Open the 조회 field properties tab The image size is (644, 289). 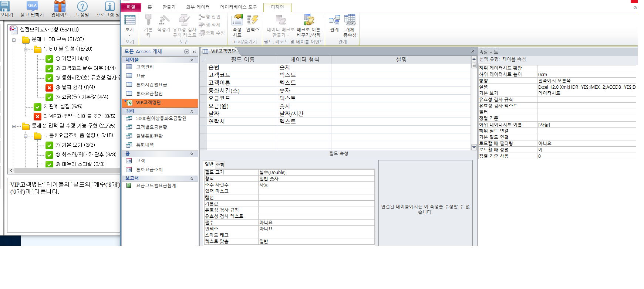220,165
